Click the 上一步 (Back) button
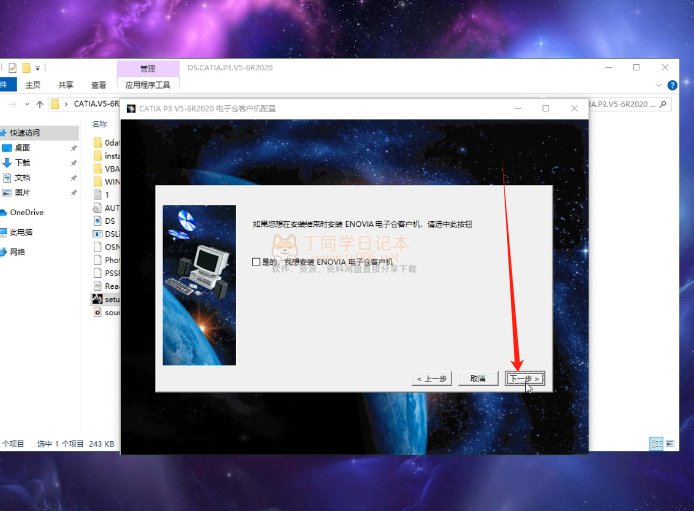 (x=432, y=379)
